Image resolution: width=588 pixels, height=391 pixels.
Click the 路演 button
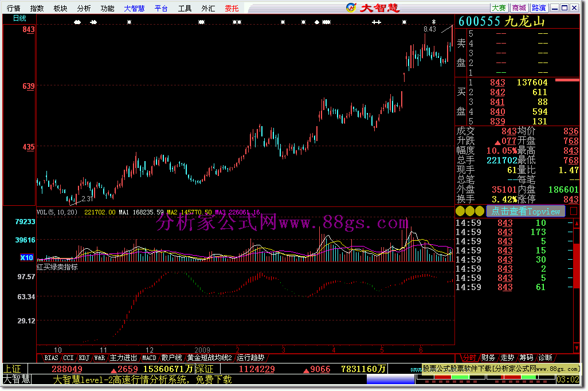point(539,7)
